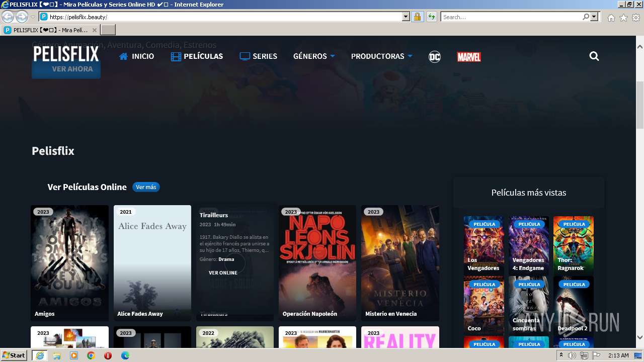
Task: Open the Alice Fades Away poster
Action: tap(152, 263)
